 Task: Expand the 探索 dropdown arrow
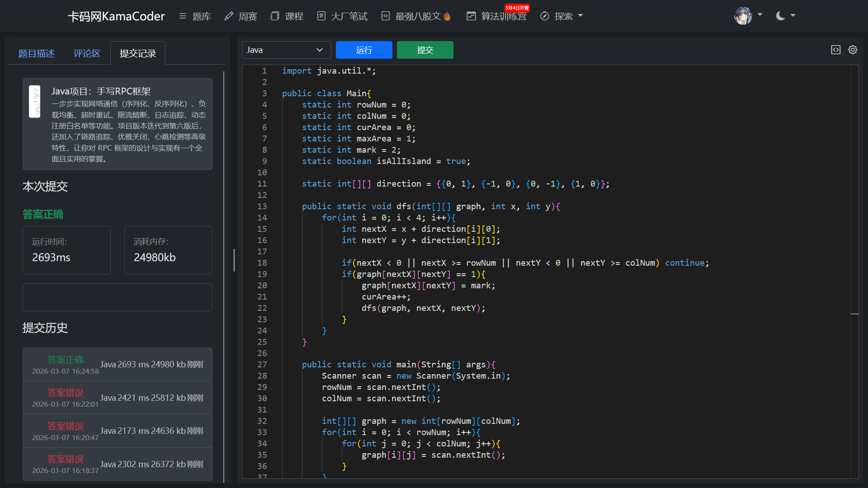pyautogui.click(x=580, y=16)
